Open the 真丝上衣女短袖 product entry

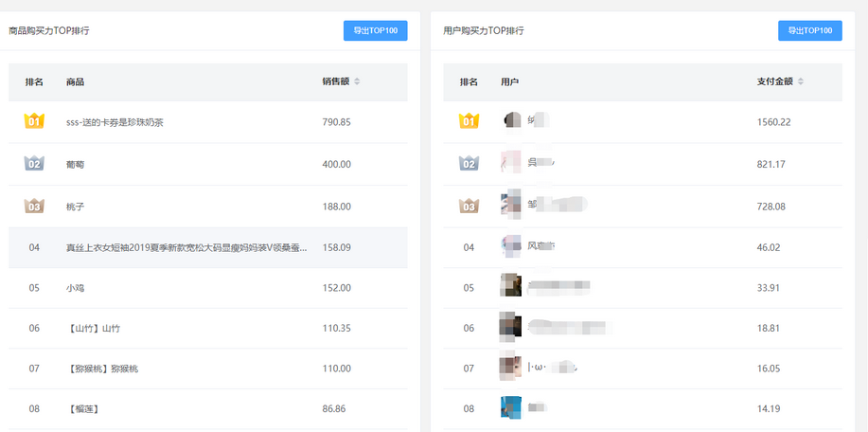(x=186, y=247)
